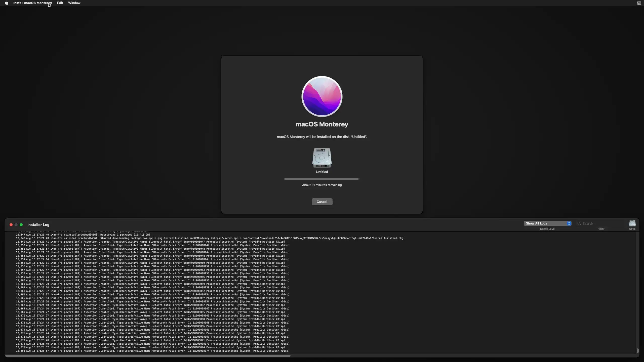Image resolution: width=644 pixels, height=362 pixels.
Task: Open the Apple menu
Action: coord(7,3)
